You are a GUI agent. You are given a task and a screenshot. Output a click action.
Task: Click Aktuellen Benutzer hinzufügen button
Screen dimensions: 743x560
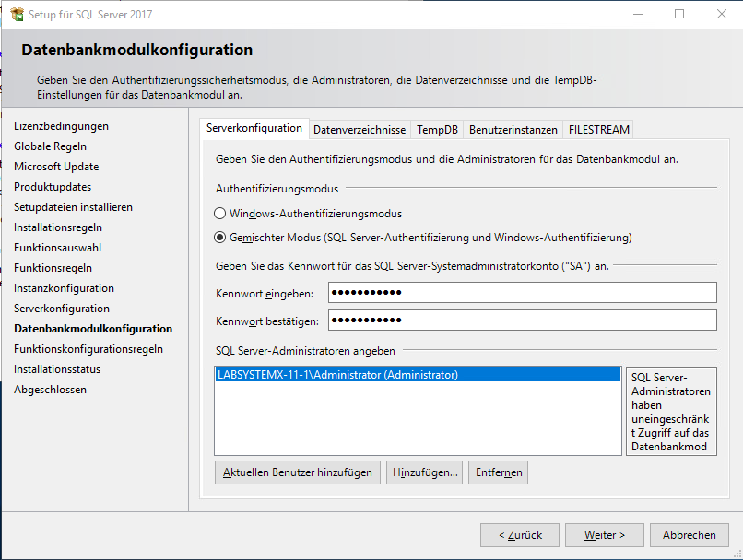click(x=297, y=472)
